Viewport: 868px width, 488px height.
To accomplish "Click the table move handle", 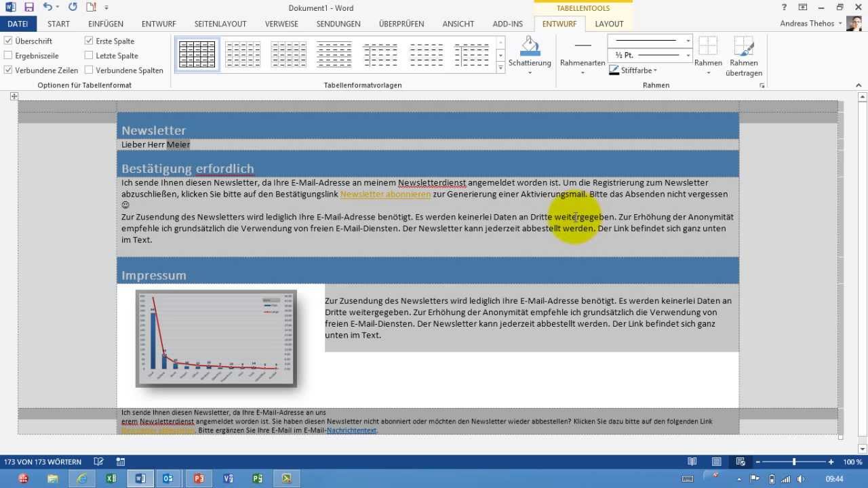I will pos(14,97).
